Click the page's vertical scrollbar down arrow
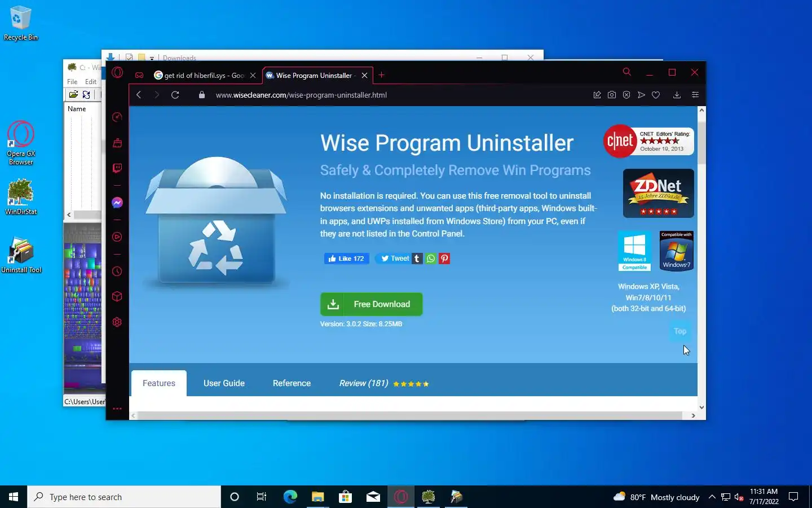Viewport: 812px width, 508px height. [701, 407]
